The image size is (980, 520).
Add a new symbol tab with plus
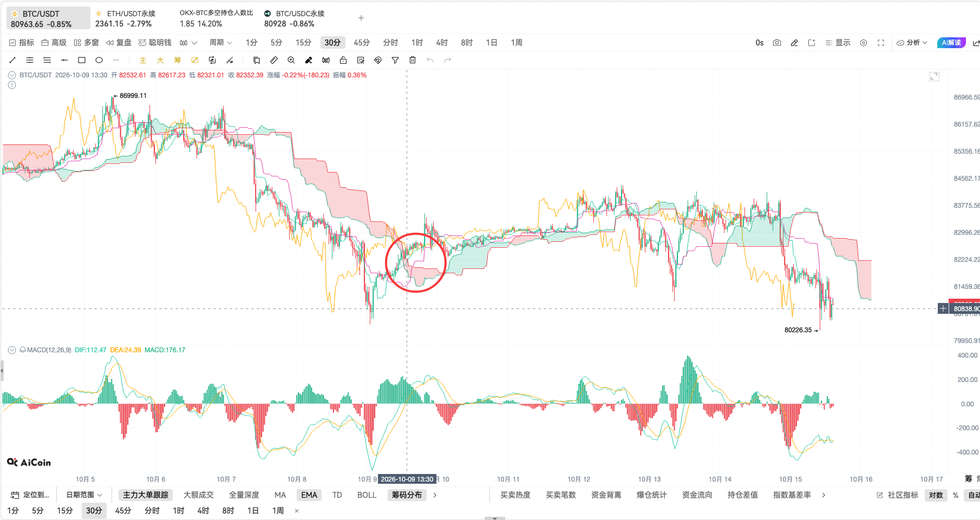pyautogui.click(x=361, y=18)
